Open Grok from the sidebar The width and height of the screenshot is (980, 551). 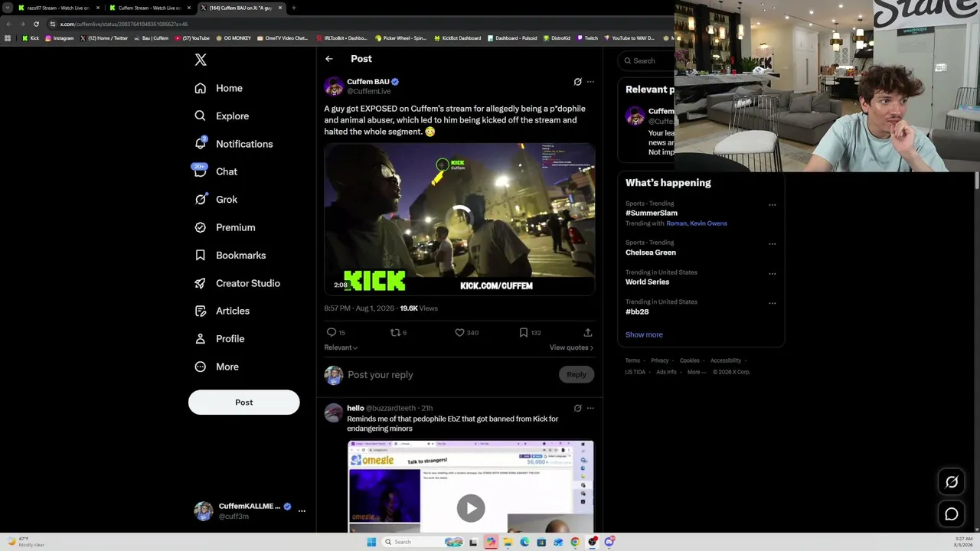coord(215,200)
